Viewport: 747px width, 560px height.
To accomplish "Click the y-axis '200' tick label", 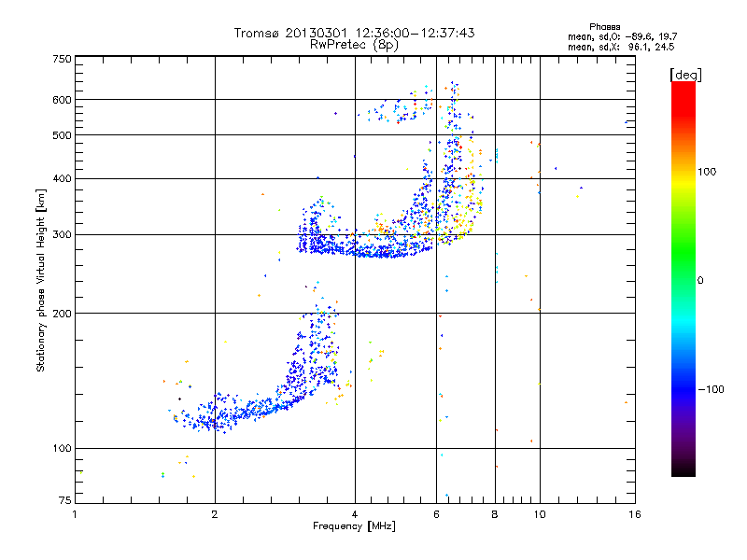I will 62,314.
